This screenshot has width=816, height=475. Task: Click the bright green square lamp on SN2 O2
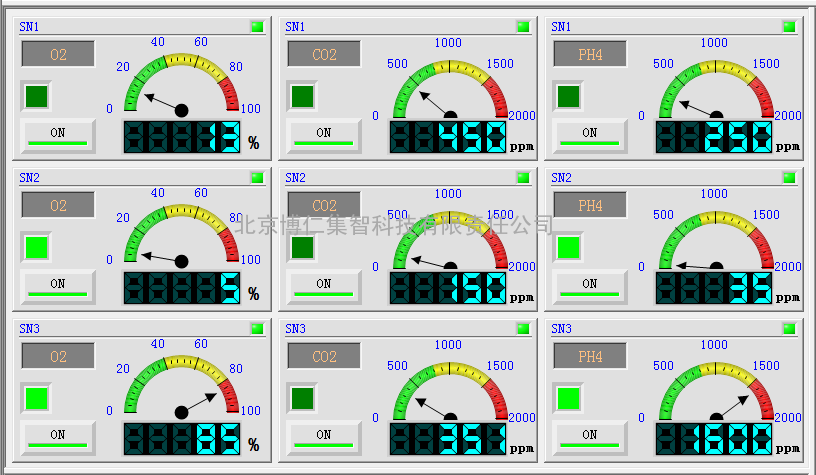pyautogui.click(x=36, y=247)
